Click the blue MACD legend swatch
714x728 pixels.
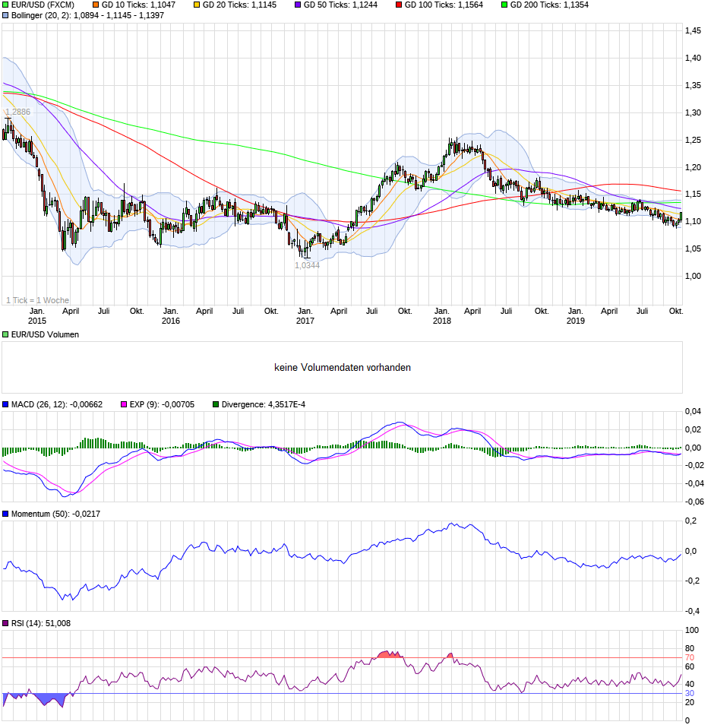pos(5,404)
